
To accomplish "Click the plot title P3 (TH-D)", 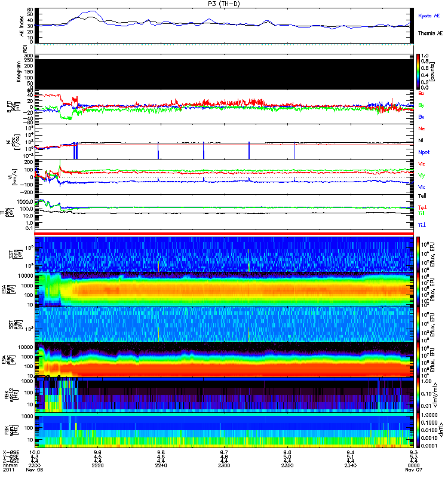I will 223,4.
